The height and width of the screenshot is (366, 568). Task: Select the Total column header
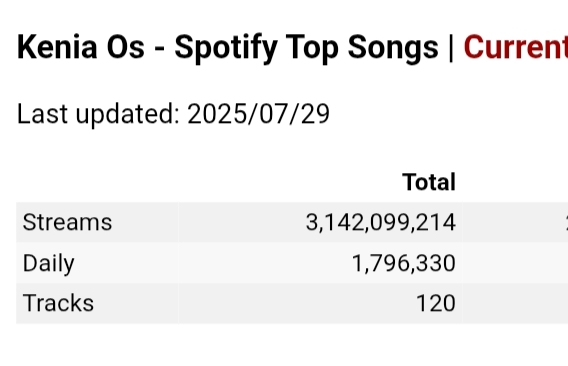[x=429, y=182]
